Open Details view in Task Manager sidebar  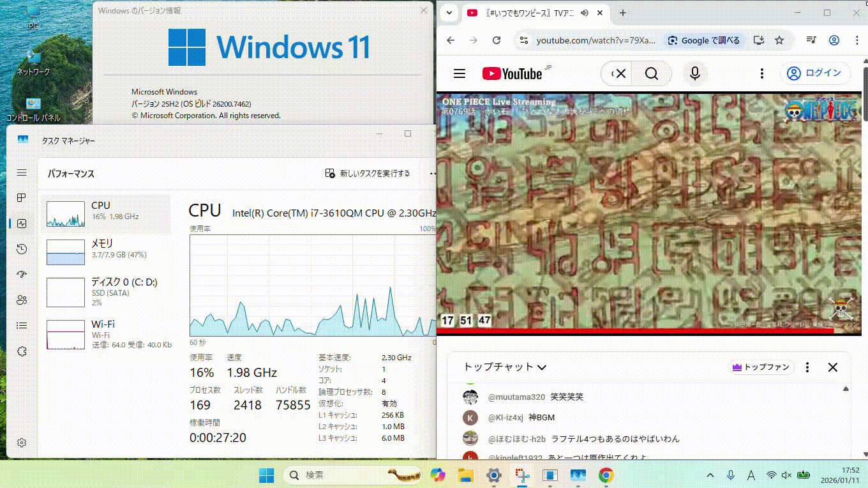coord(21,325)
